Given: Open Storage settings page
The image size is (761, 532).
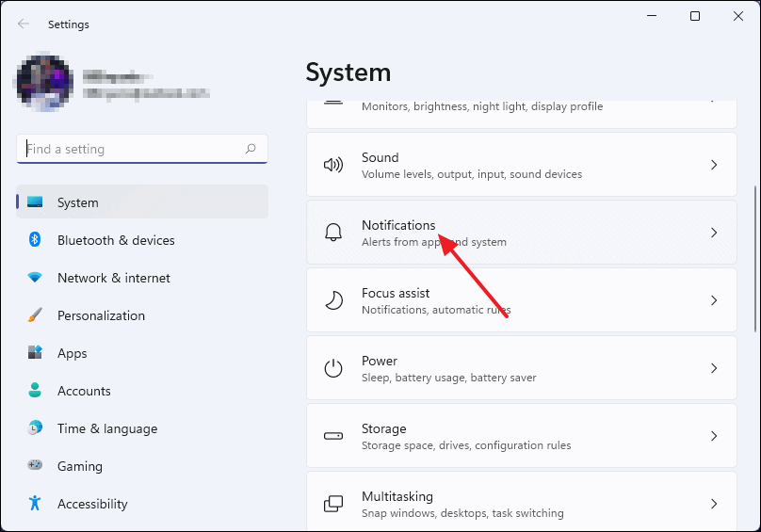Looking at the screenshot, I should (522, 436).
